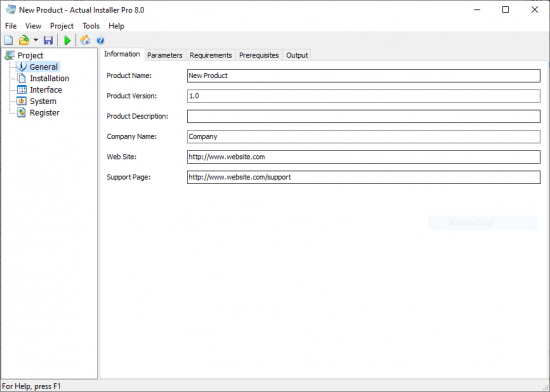Open the Help menu
Screen dimensions: 550x392
click(116, 26)
